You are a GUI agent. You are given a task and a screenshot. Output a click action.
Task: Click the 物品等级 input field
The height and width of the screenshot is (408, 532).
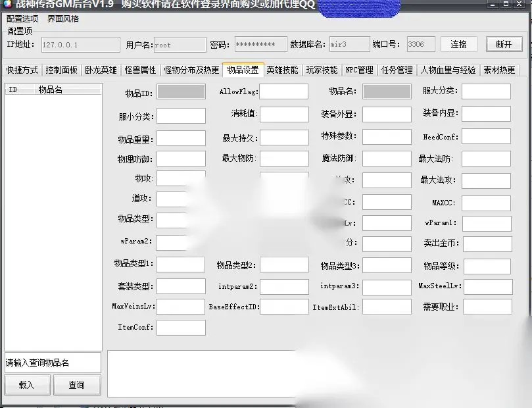[x=487, y=267]
